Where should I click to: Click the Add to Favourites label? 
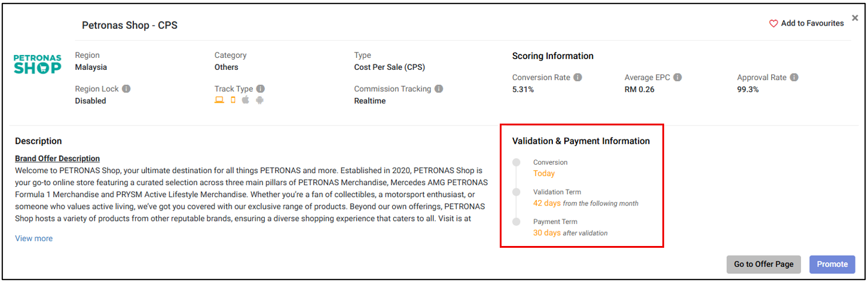point(812,23)
